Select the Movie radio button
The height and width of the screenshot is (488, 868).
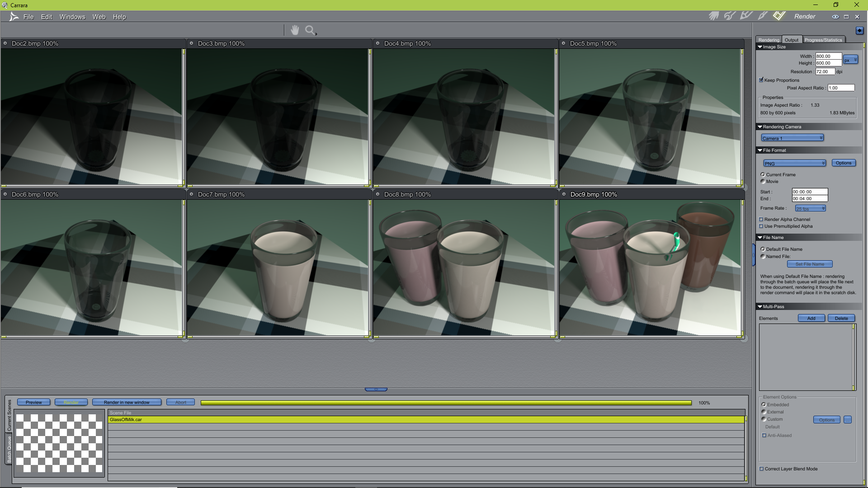763,182
